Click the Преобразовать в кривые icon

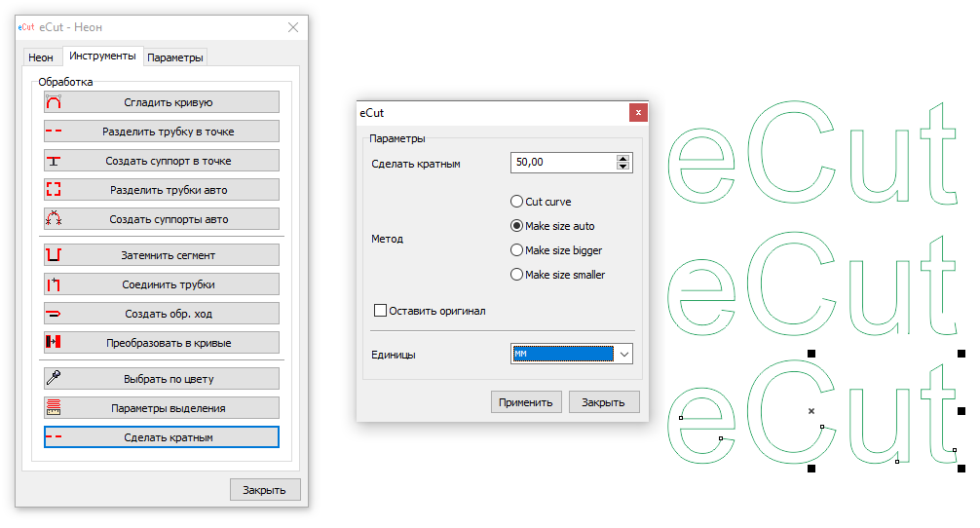(54, 342)
